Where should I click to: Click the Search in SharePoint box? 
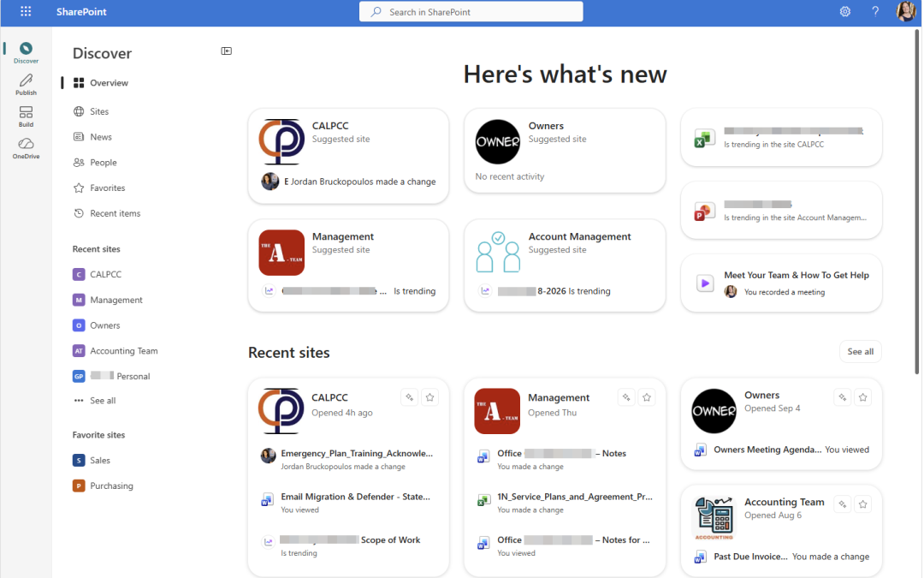[x=471, y=12]
